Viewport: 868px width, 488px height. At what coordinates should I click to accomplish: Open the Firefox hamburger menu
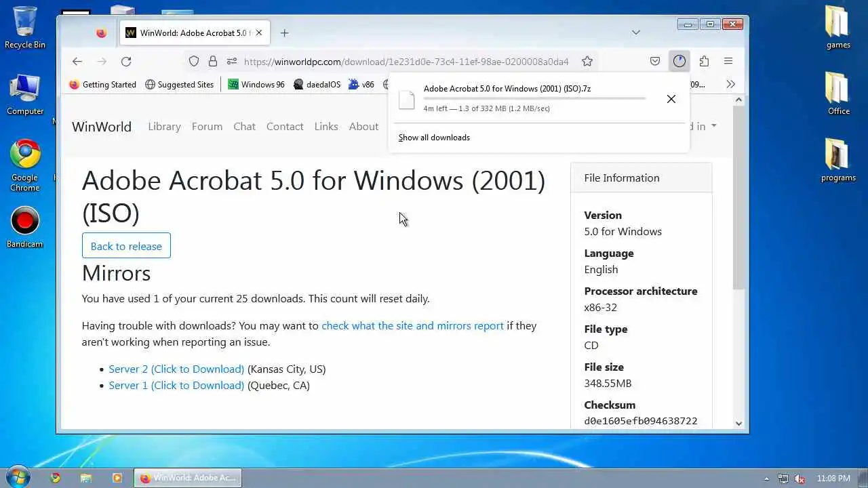pos(728,61)
